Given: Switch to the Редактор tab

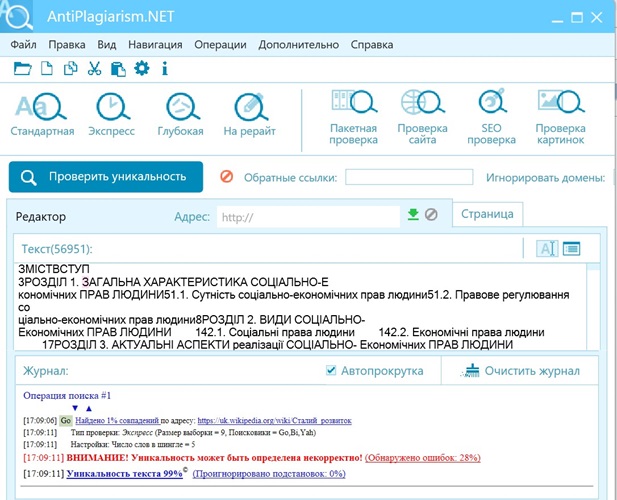Looking at the screenshot, I should click(x=41, y=217).
